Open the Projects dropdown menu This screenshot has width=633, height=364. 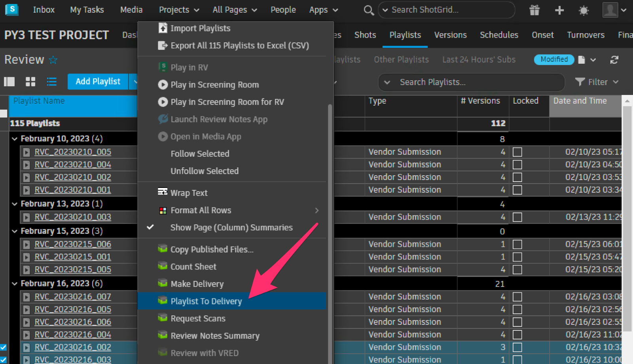(x=179, y=10)
